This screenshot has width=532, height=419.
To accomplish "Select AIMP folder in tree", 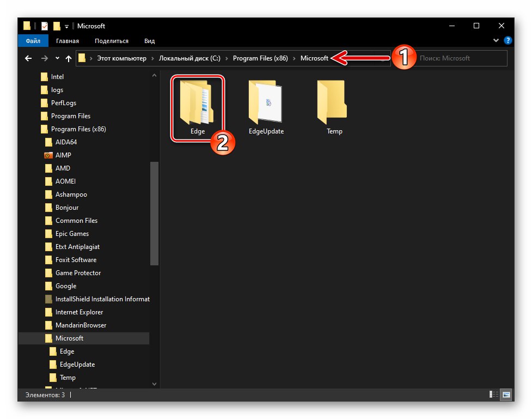I will (58, 155).
